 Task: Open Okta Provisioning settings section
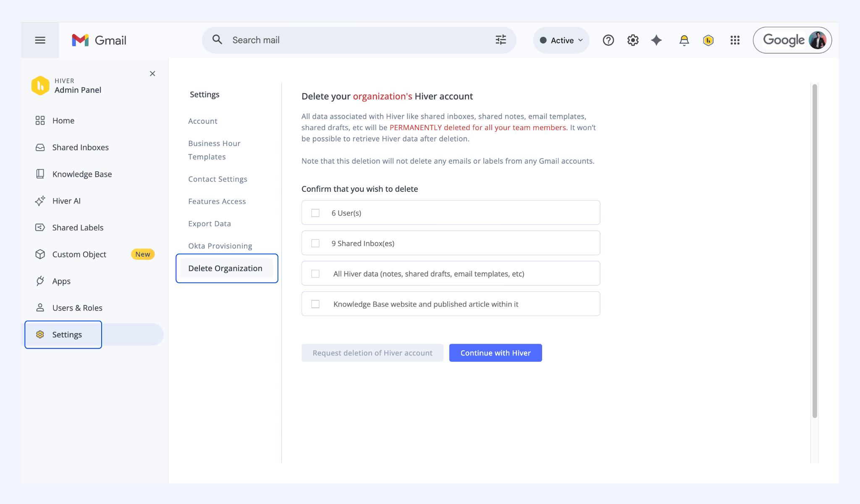click(x=220, y=246)
